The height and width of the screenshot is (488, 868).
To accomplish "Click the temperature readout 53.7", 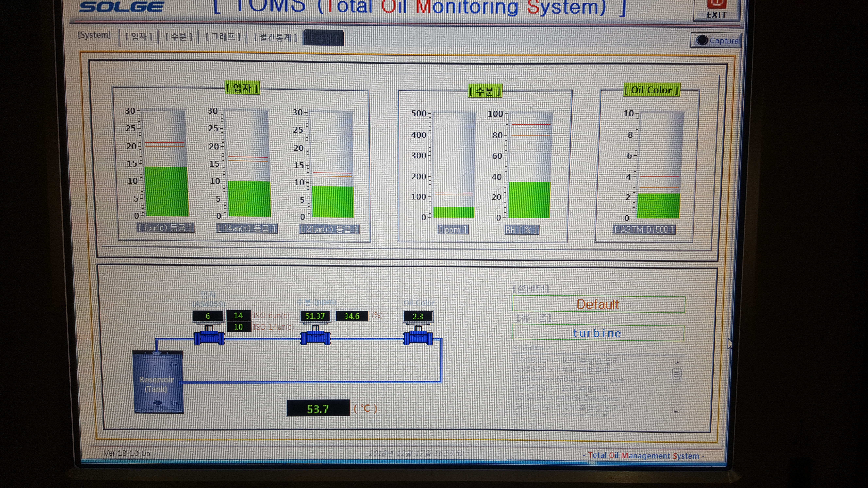I will pyautogui.click(x=318, y=408).
